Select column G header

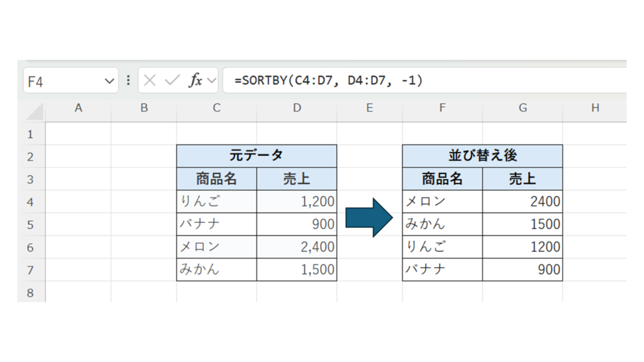(x=523, y=108)
